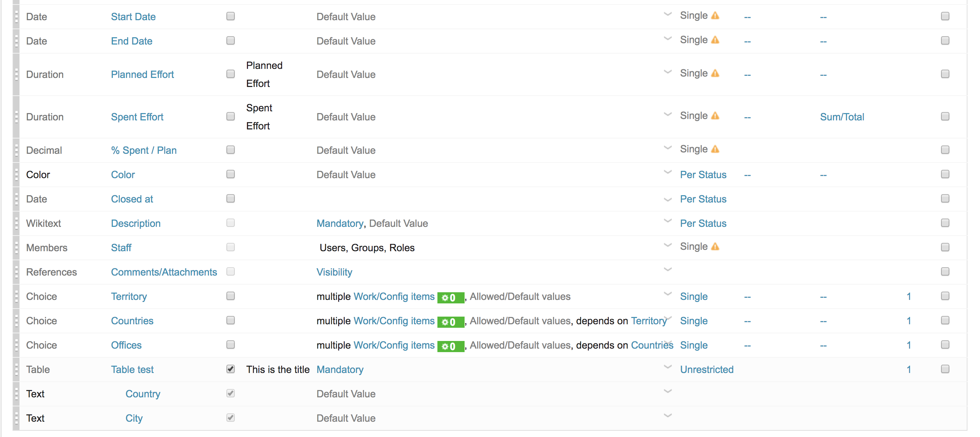Viewport: 980px width, 437px height.
Task: Click the warning triangle next to Start Date's Single
Action: (716, 15)
